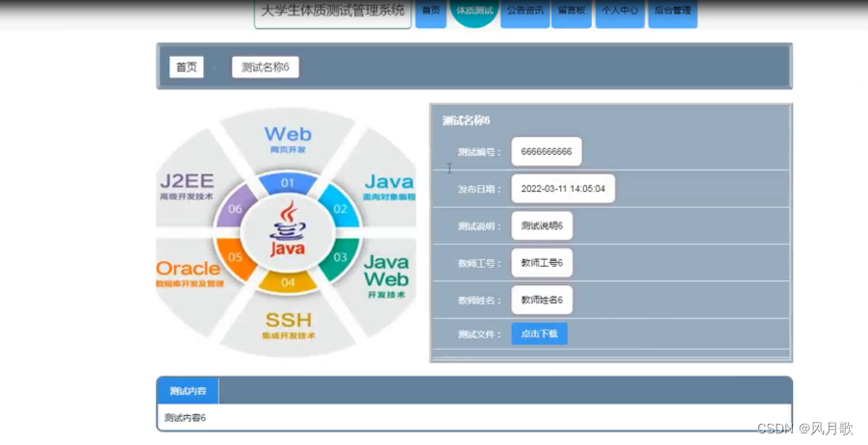This screenshot has height=445, width=868.
Task: Click the 教师姓名： label
Action: [479, 301]
